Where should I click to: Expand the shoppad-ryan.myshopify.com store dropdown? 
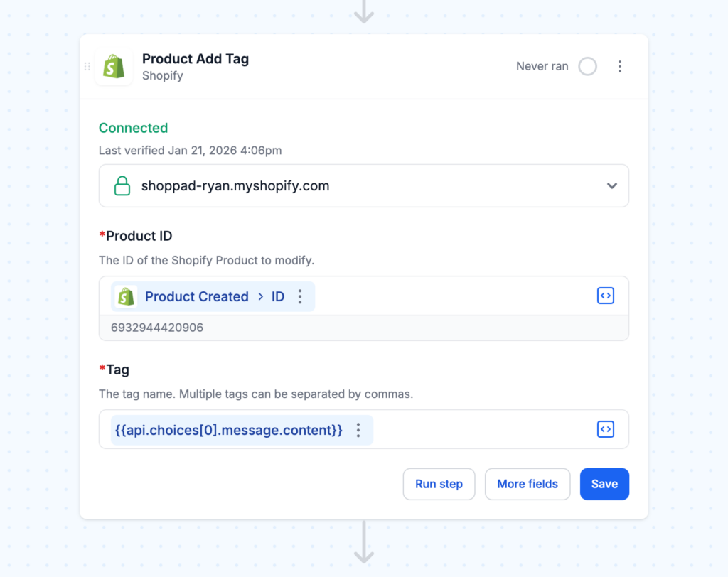click(611, 185)
